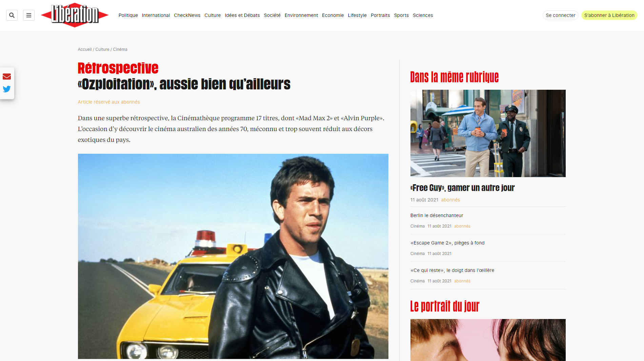Open the Sciences section
644x361 pixels.
[423, 15]
